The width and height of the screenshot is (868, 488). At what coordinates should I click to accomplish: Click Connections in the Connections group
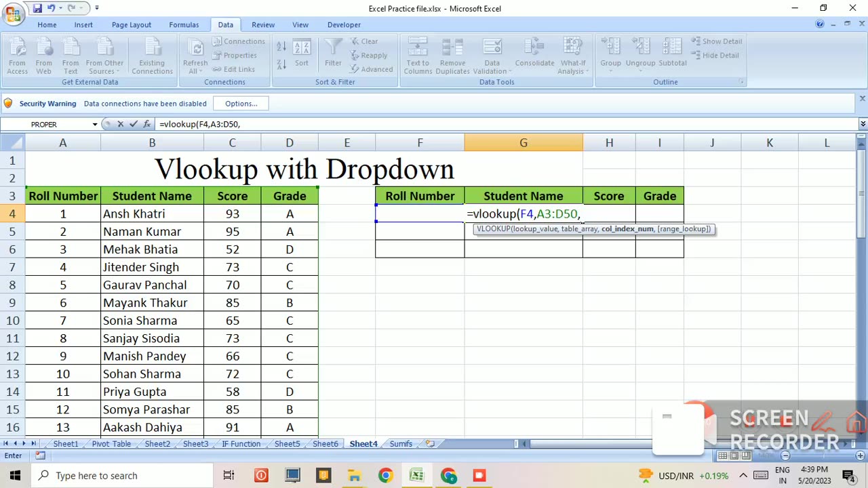click(238, 41)
